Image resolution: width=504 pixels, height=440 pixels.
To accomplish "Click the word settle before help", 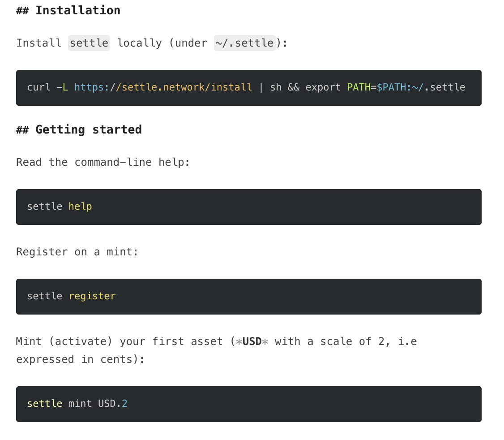I will coord(44,207).
